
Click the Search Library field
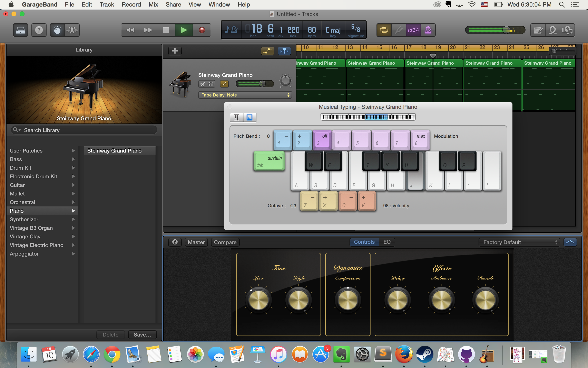[x=84, y=130]
